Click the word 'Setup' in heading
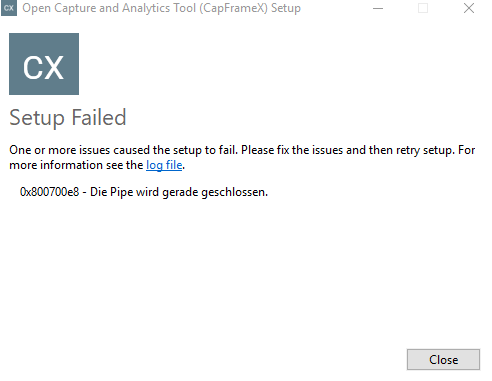This screenshot has width=492, height=381. point(37,119)
